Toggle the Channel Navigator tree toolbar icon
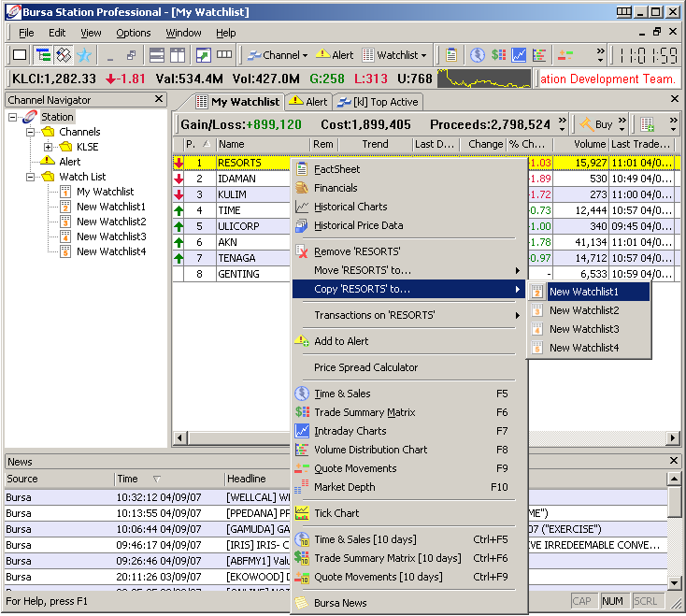Viewport: 686px width, 616px height. [x=43, y=55]
